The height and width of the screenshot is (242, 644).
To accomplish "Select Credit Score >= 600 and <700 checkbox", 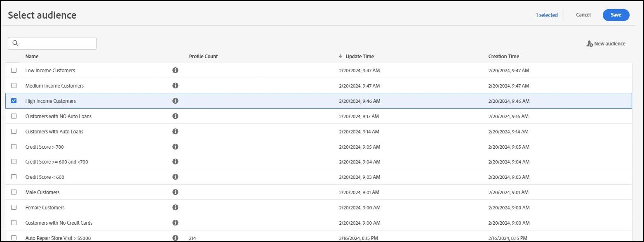I will (14, 161).
